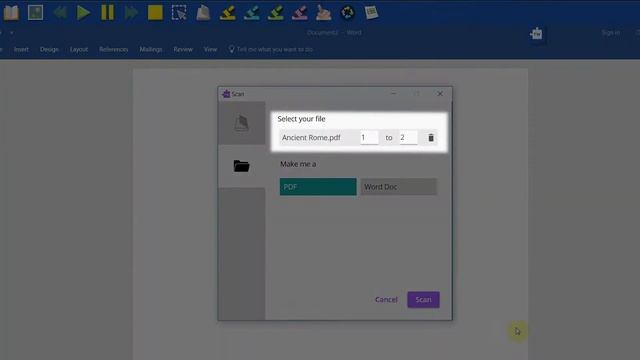Click the fast forward button
640x360 pixels.
(131, 13)
